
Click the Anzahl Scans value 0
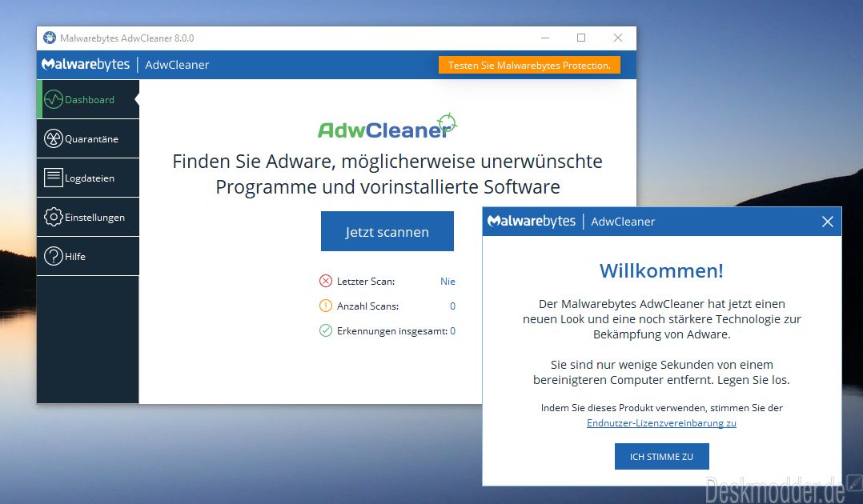452,306
